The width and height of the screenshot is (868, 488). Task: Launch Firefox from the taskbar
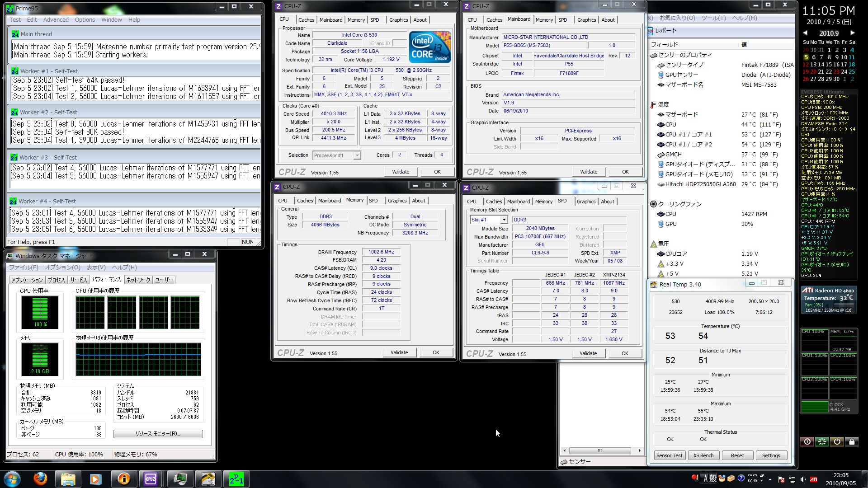[x=40, y=479]
